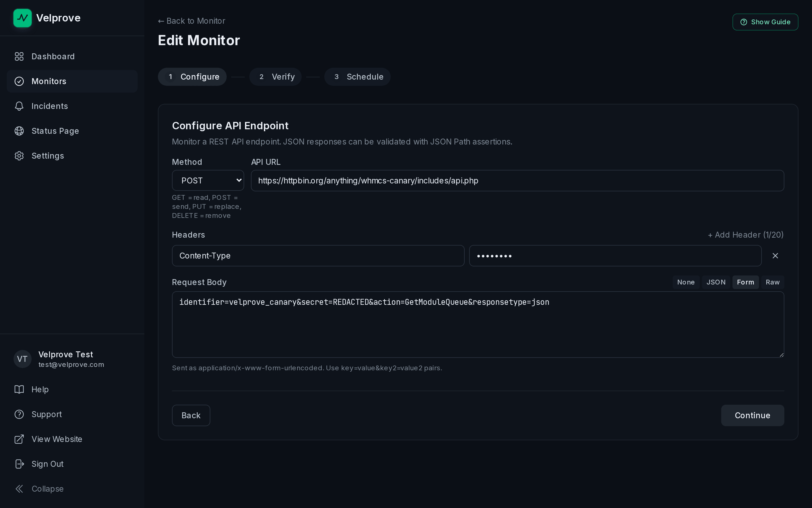The height and width of the screenshot is (508, 812).
Task: Open Settings in the sidebar
Action: [x=72, y=156]
